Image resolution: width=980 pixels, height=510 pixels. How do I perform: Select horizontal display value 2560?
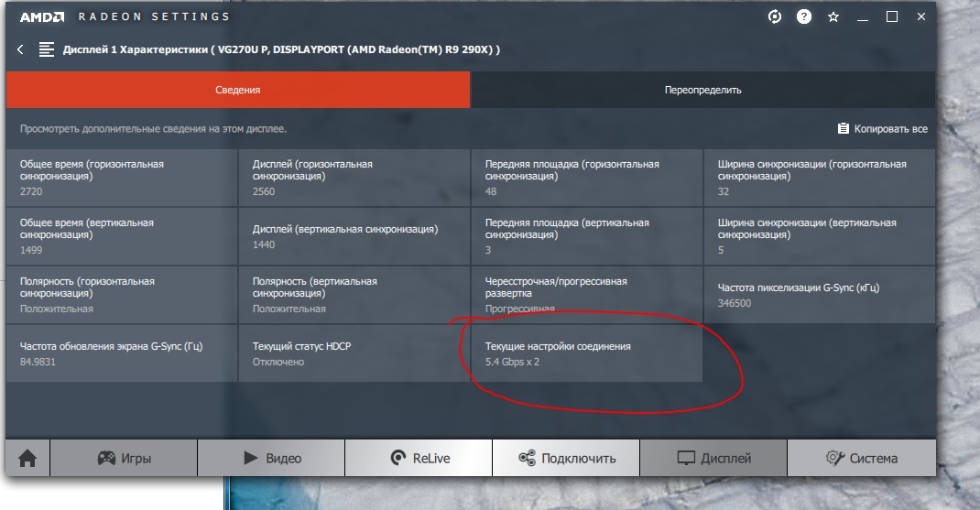tap(264, 191)
